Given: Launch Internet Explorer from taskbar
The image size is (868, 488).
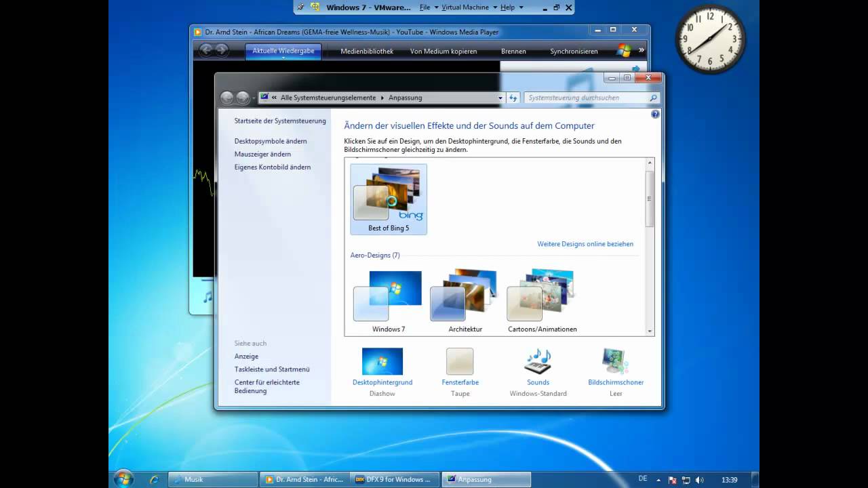Looking at the screenshot, I should point(155,479).
